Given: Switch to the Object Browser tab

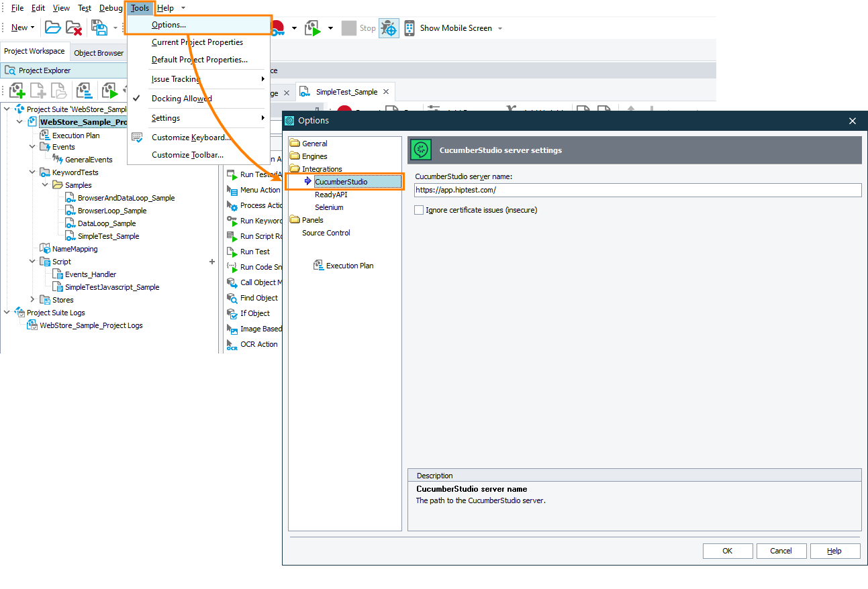Looking at the screenshot, I should [99, 53].
